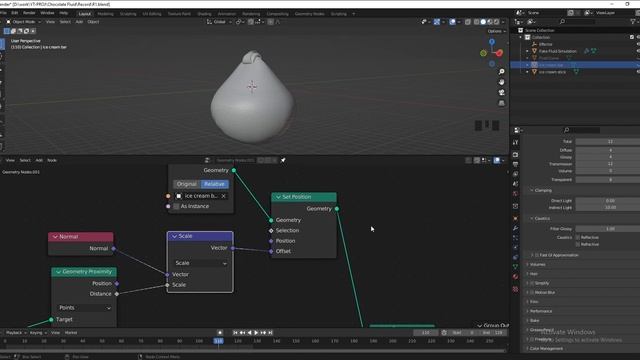Toggle the Collection exclude checkbox in outliner

632,37
